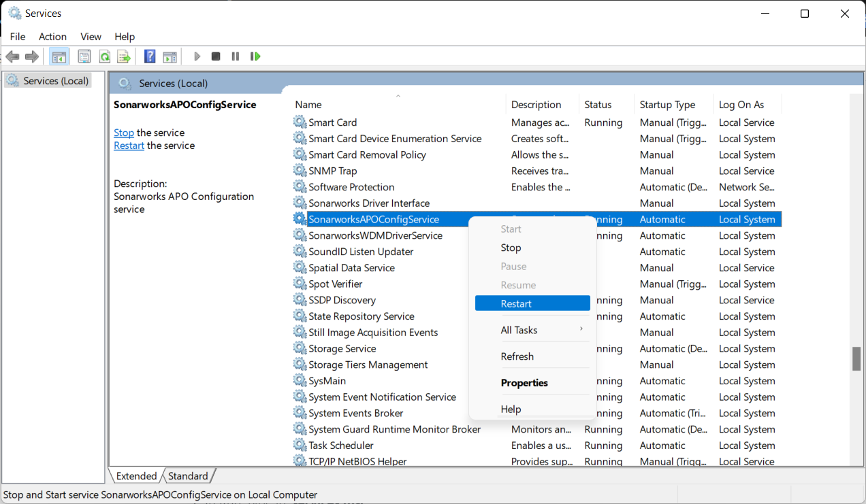Click gear icon beside System Events Broker

click(x=300, y=413)
